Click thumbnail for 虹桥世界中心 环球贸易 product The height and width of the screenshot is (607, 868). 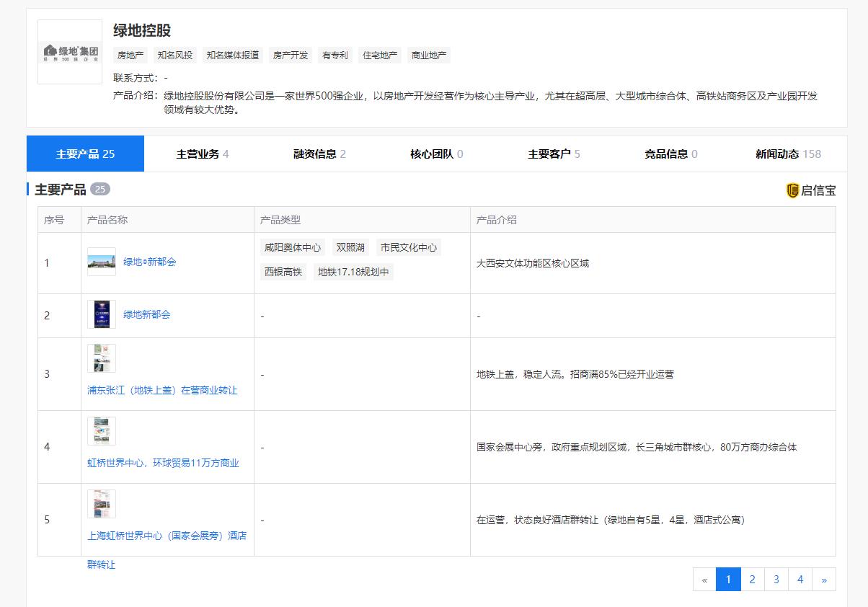point(101,431)
